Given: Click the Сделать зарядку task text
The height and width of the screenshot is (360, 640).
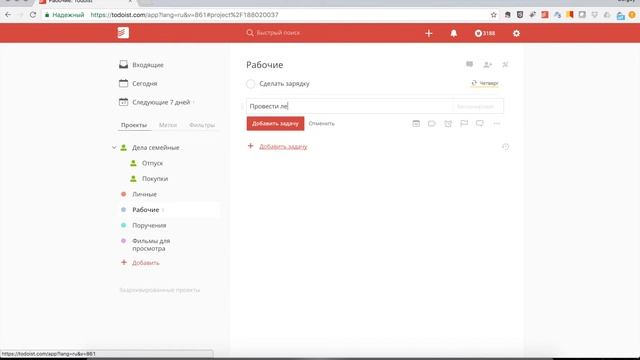Looking at the screenshot, I should click(x=284, y=84).
